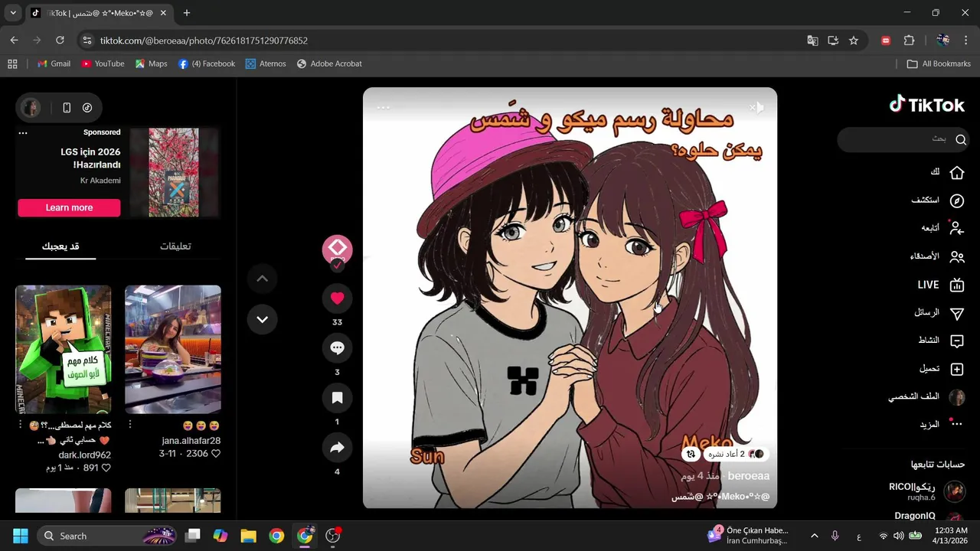Screen dimensions: 980x551
Task: Open the Friends icon in the sidebar
Action: point(956,257)
